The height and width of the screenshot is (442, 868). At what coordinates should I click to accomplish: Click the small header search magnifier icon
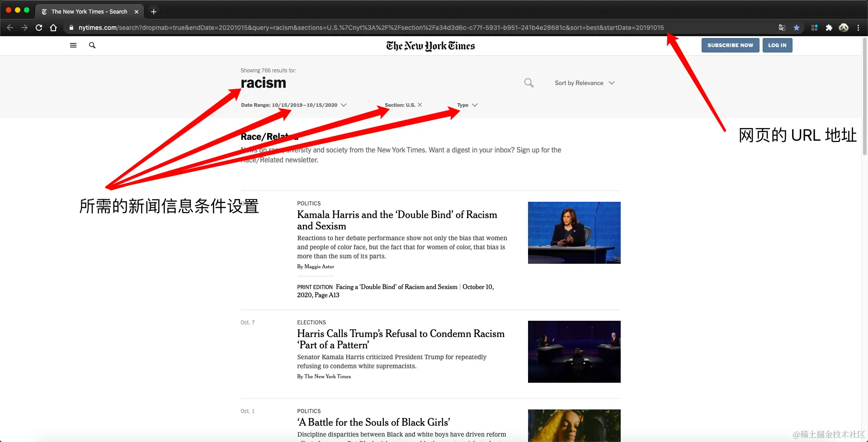click(x=92, y=45)
